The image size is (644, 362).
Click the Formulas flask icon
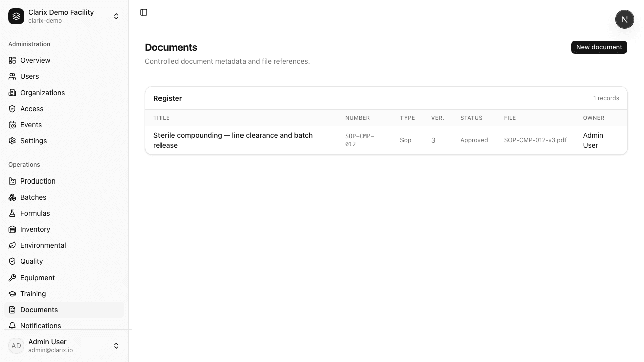[12, 213]
